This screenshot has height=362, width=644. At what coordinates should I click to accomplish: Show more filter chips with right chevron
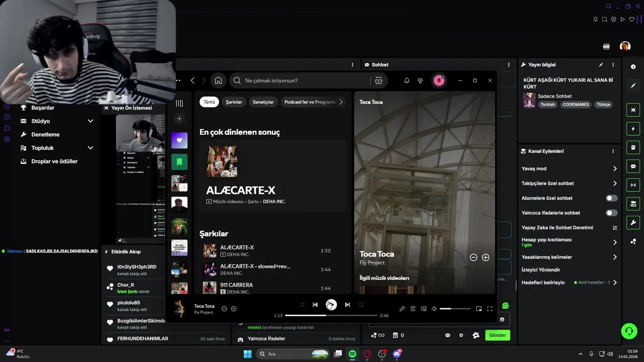coord(341,102)
